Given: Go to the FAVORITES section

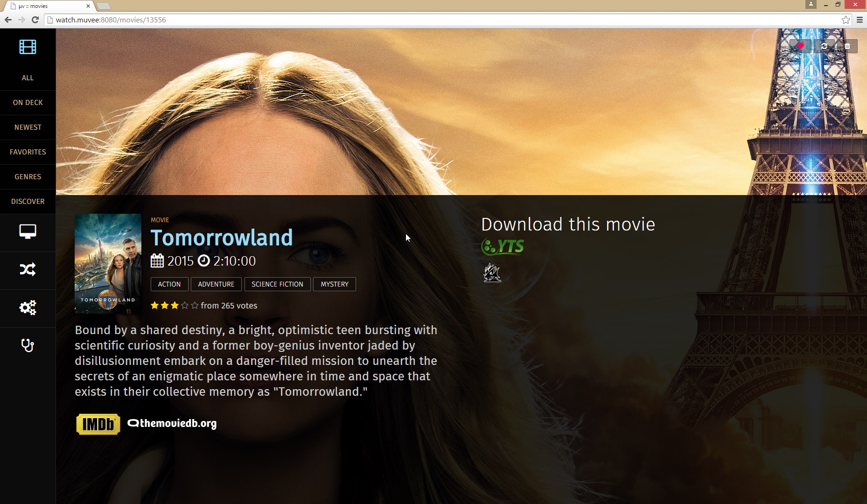Looking at the screenshot, I should [x=28, y=152].
